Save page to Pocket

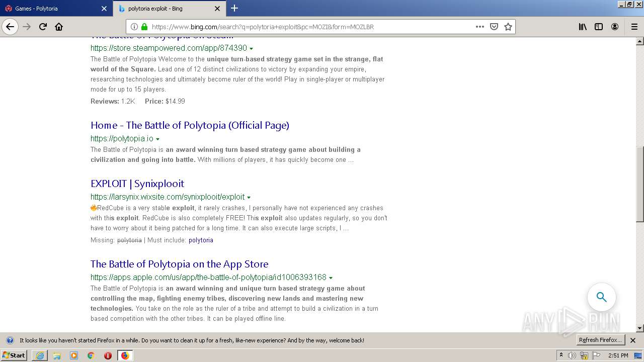(x=494, y=27)
